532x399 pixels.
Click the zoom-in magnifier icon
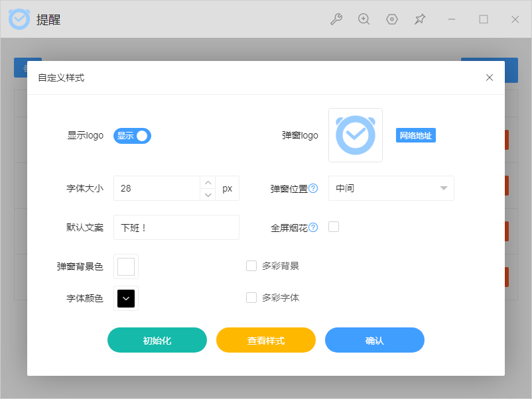(364, 19)
